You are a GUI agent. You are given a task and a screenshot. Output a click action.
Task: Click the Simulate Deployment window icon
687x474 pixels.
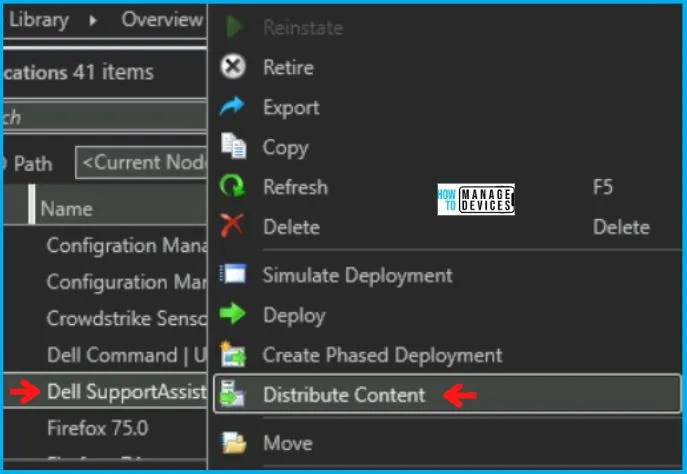233,274
